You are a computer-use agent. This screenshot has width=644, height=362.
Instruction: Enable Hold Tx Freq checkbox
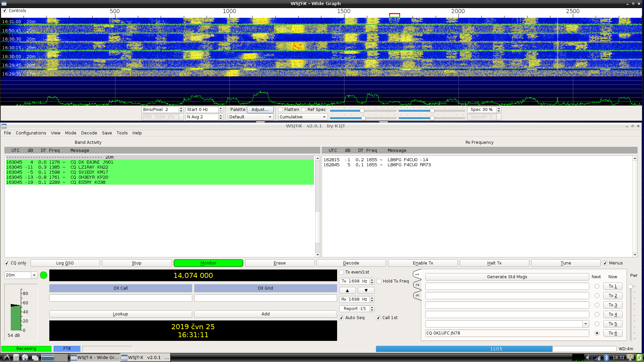click(x=379, y=282)
